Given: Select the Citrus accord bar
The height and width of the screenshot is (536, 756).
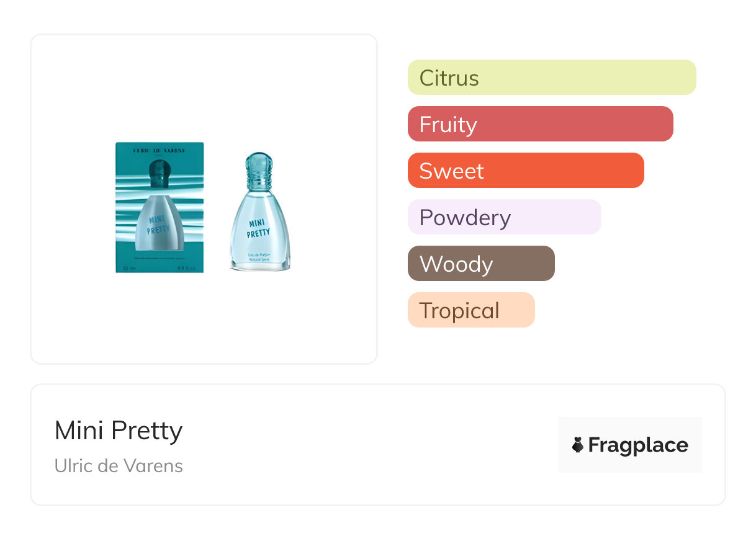Looking at the screenshot, I should pos(552,78).
